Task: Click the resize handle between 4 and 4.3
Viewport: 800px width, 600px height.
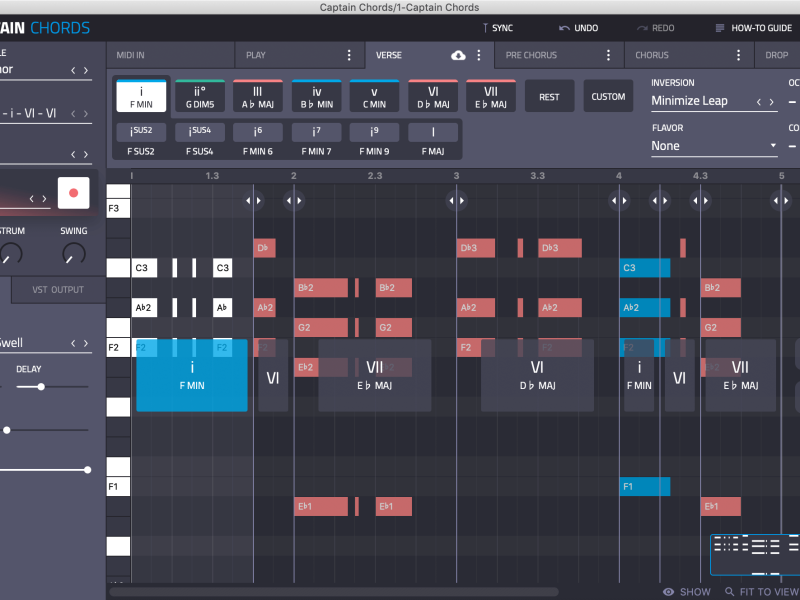Action: click(x=660, y=201)
